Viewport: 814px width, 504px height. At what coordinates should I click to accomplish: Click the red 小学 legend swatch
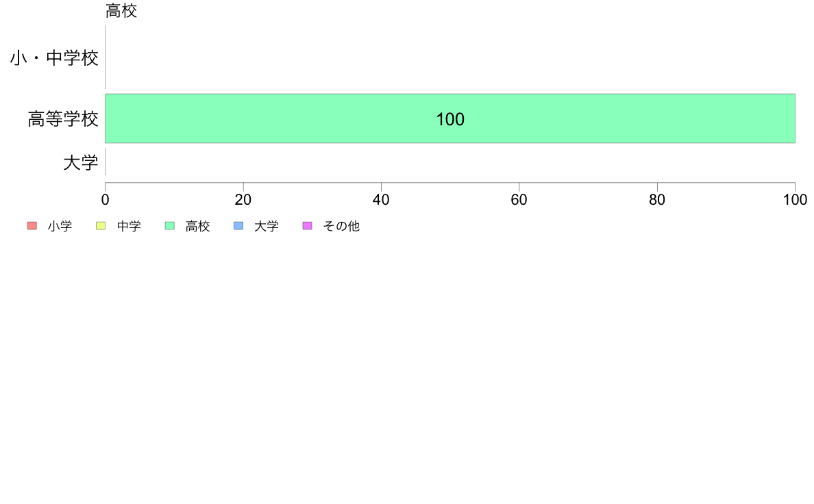click(32, 226)
